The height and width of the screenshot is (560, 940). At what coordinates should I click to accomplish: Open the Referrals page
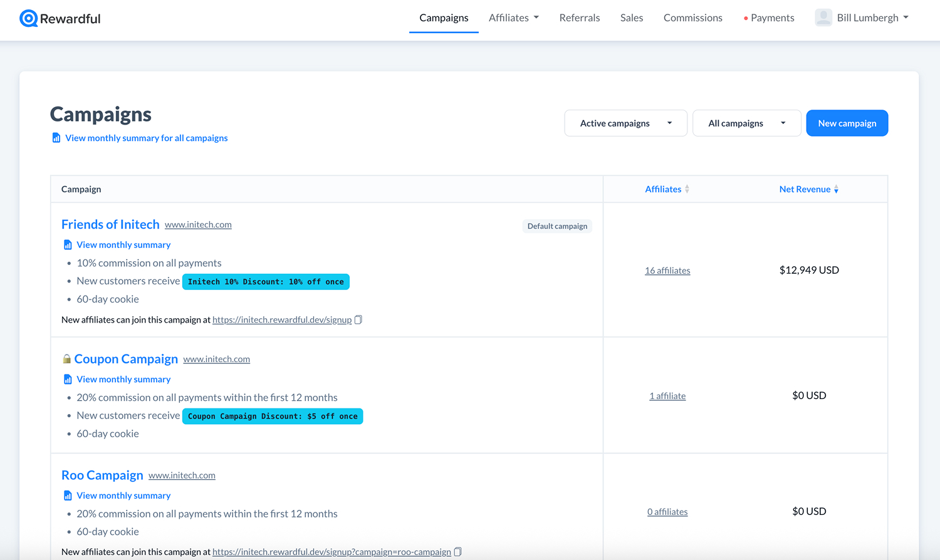580,18
